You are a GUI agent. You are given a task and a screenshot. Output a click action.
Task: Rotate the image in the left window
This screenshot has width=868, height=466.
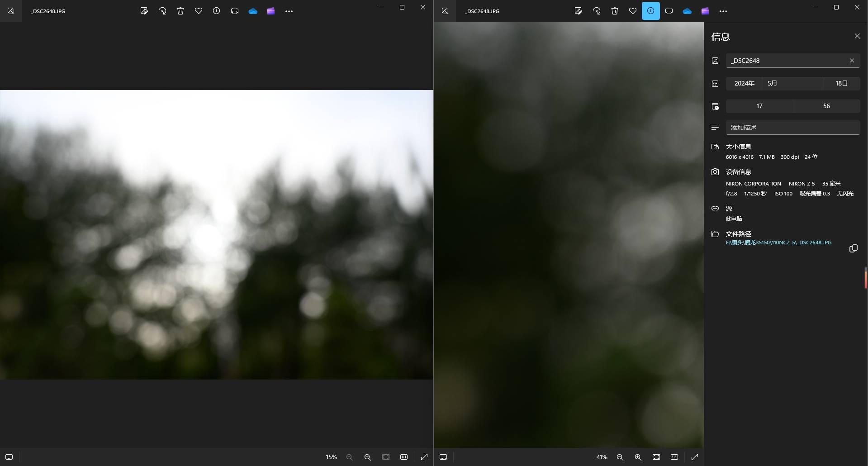[x=162, y=11]
